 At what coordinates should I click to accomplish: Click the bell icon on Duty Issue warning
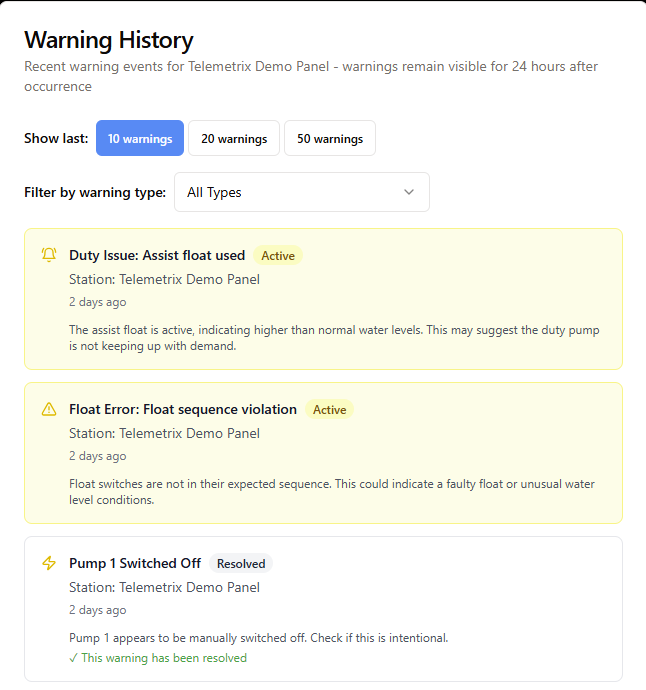49,255
